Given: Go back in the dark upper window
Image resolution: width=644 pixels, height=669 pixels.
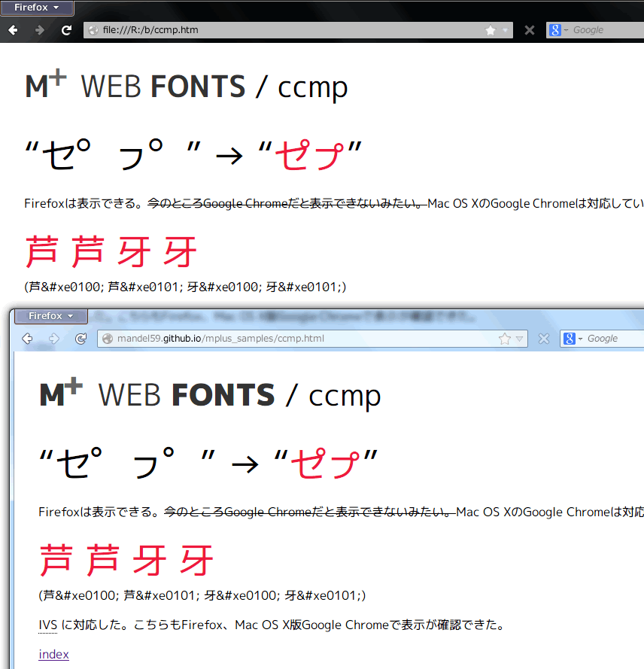Looking at the screenshot, I should pyautogui.click(x=14, y=30).
